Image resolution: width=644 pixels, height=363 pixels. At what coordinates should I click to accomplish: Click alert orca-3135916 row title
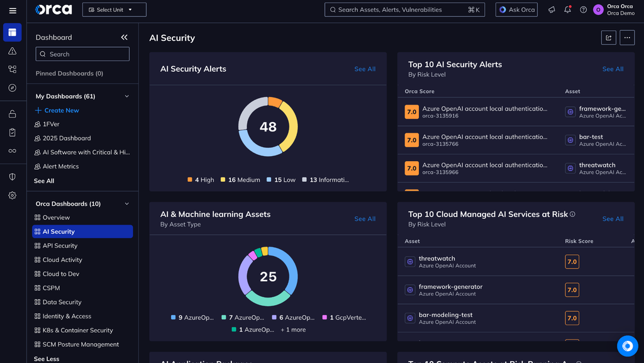click(x=485, y=108)
